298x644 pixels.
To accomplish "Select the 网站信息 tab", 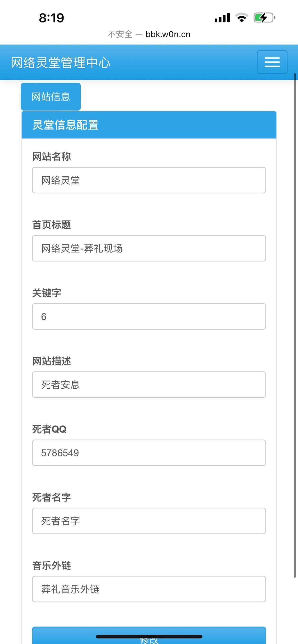I will 51,97.
